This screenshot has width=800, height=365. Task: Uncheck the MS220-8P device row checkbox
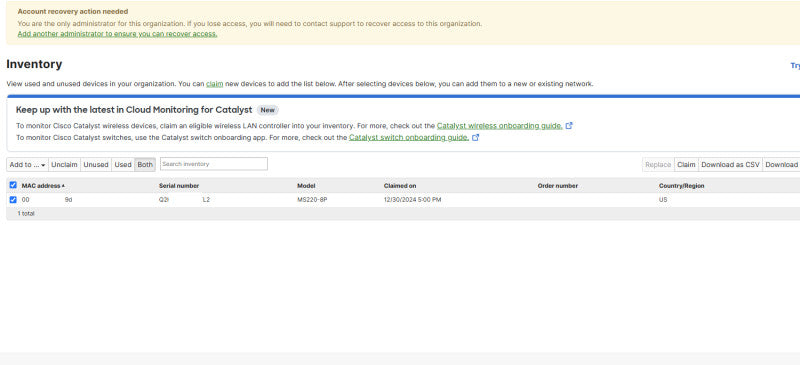click(13, 200)
